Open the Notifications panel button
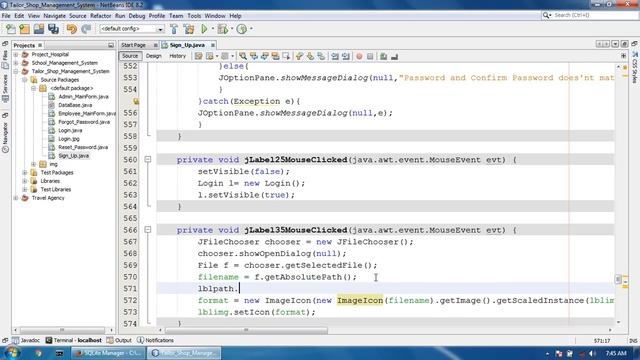640x360 pixels. 156,340
